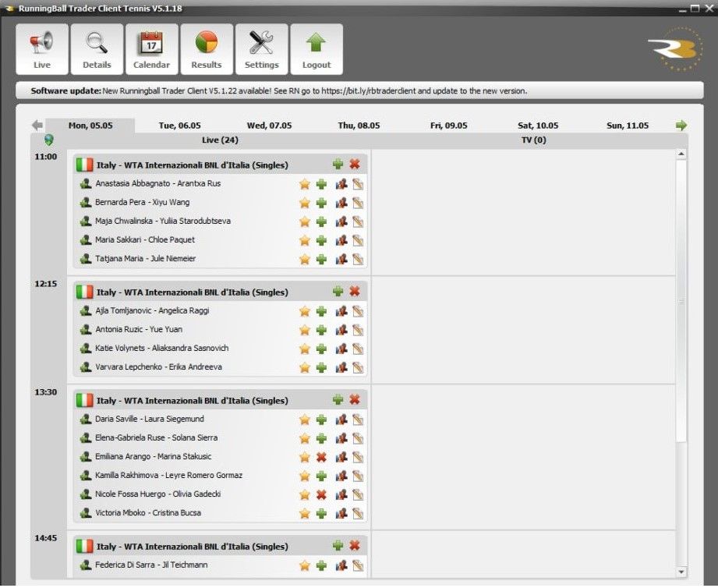Open the notepad icon for Antonia Ruzic - Yue Yuan

(358, 330)
